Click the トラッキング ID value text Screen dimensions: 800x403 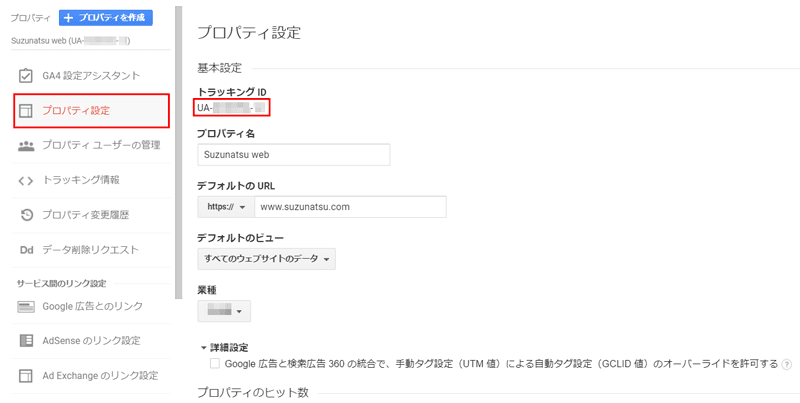232,108
